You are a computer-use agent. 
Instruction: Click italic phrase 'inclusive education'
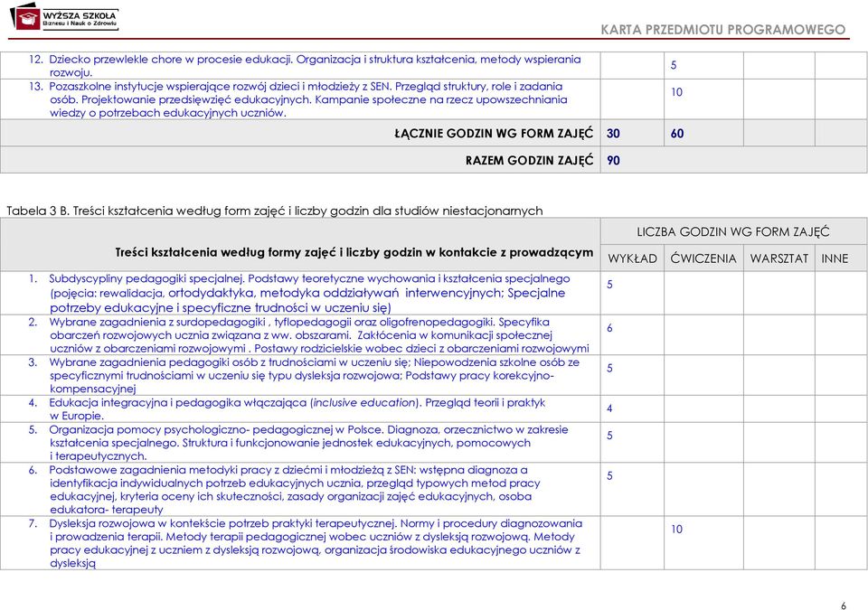tap(363, 403)
